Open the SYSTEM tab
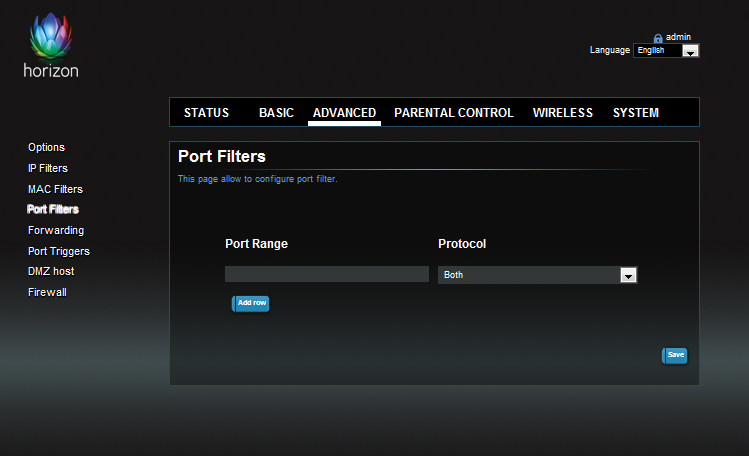This screenshot has width=749, height=456. [636, 113]
